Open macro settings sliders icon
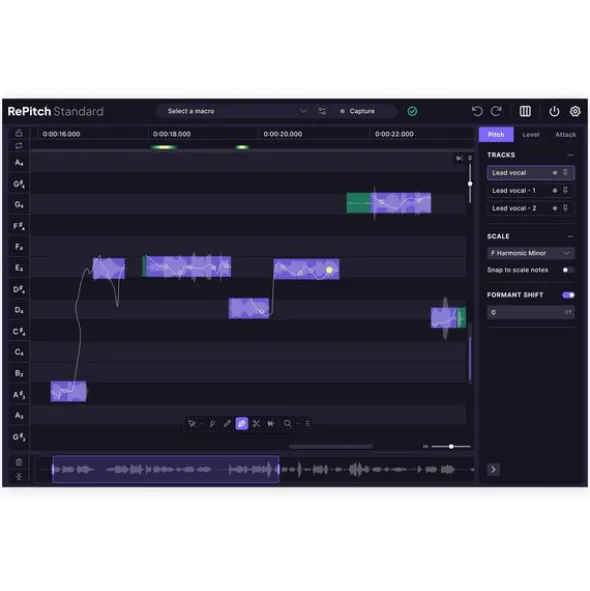The image size is (590, 591). point(322,111)
